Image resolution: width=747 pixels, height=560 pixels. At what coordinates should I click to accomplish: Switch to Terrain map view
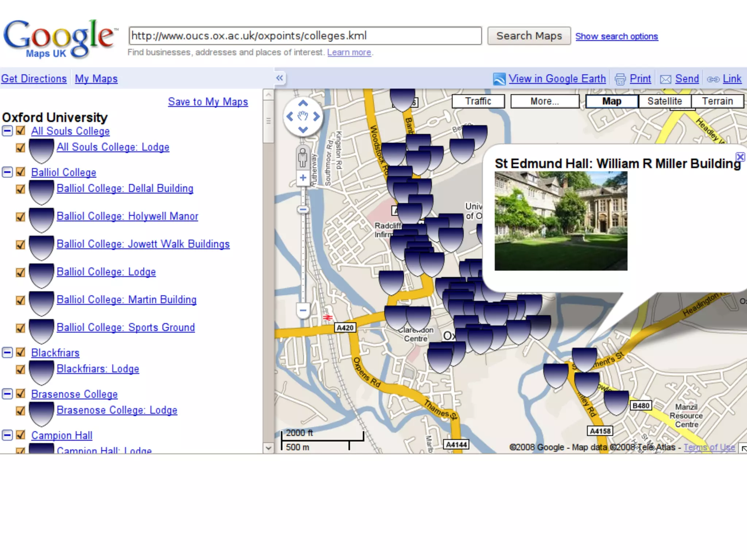tap(717, 101)
